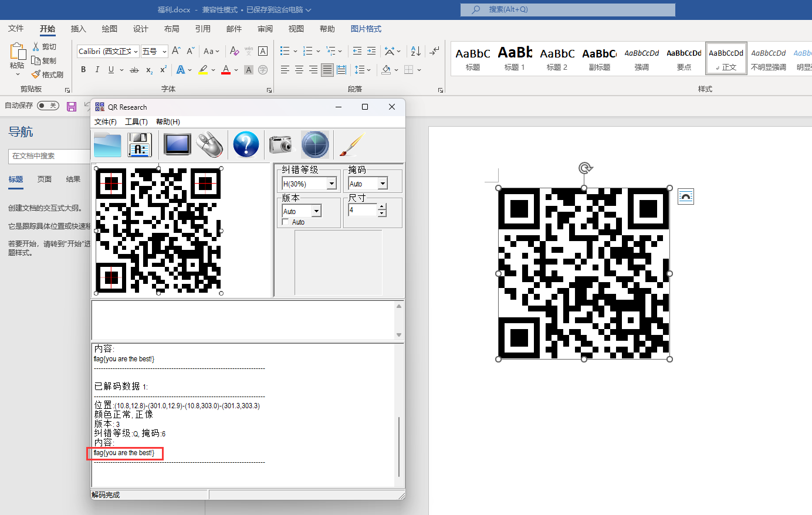Switch to 图片格式 ribbon tab
Image resolution: width=812 pixels, height=515 pixels.
coord(366,29)
